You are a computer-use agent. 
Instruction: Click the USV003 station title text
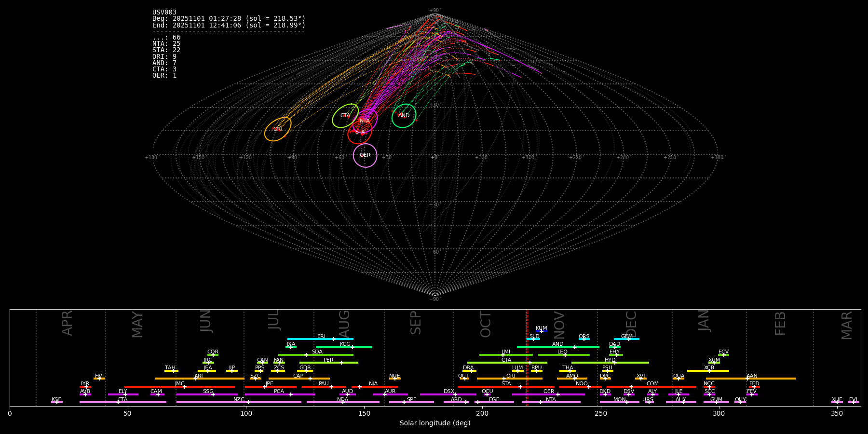(x=164, y=13)
